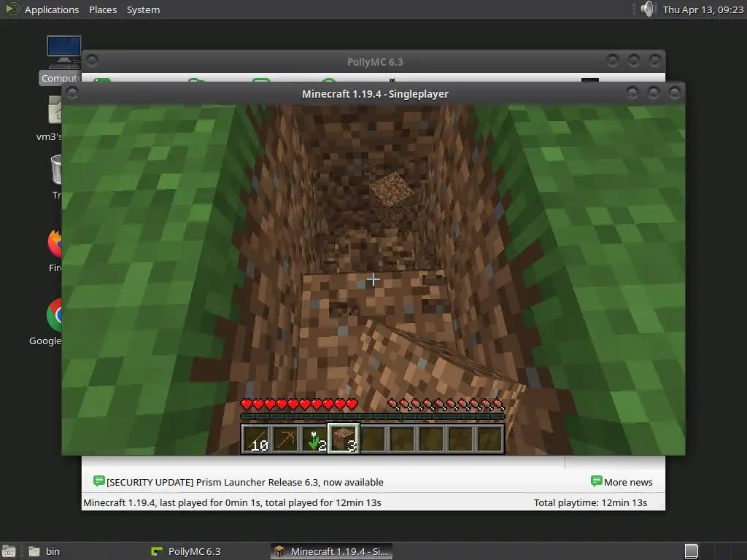
Task: Open the clock showing Thu Apr 13, 09:23
Action: pos(703,9)
